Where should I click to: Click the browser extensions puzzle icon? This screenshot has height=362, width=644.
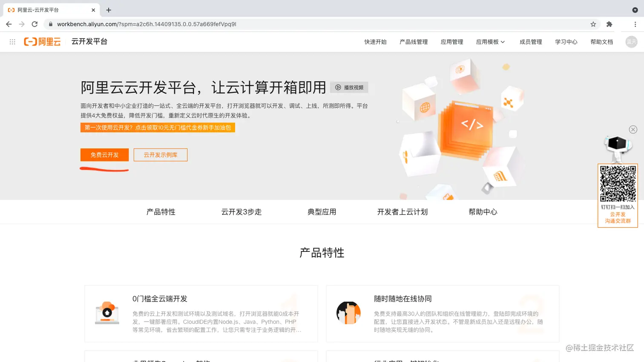(609, 24)
